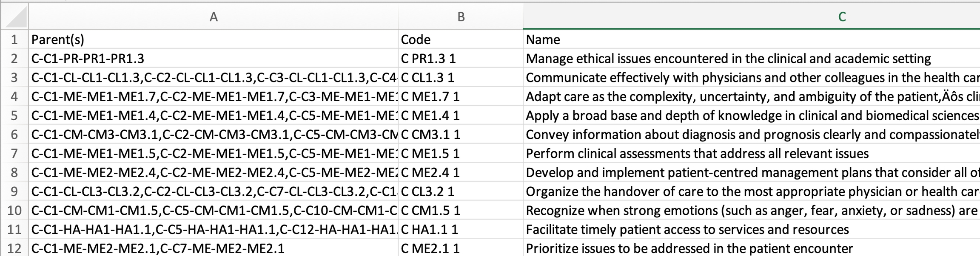
Task: Click cell 'Manage ethical issues encountered'
Action: tap(751, 59)
